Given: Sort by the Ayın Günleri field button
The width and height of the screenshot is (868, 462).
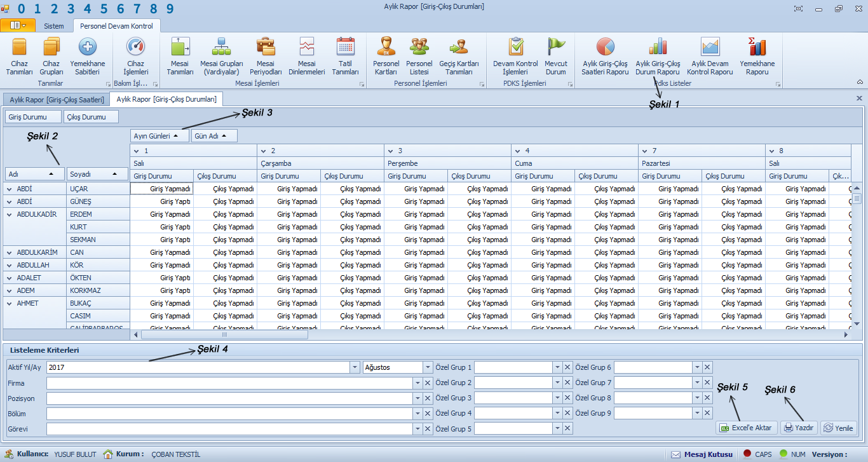Looking at the screenshot, I should click(x=159, y=135).
